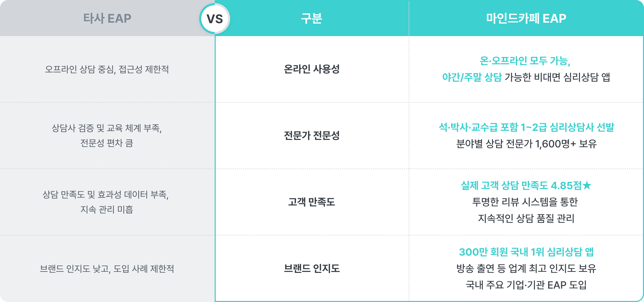
Task: Click the 타사 EAP column header
Action: point(107,18)
